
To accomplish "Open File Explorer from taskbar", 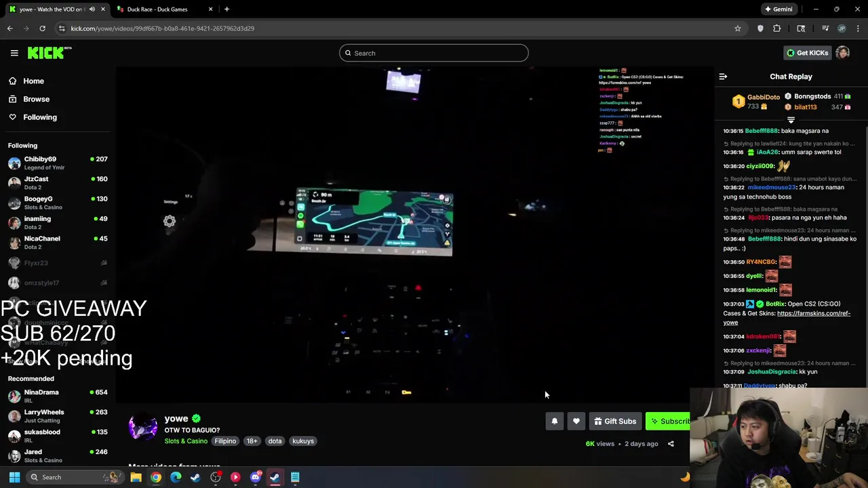I will click(136, 477).
